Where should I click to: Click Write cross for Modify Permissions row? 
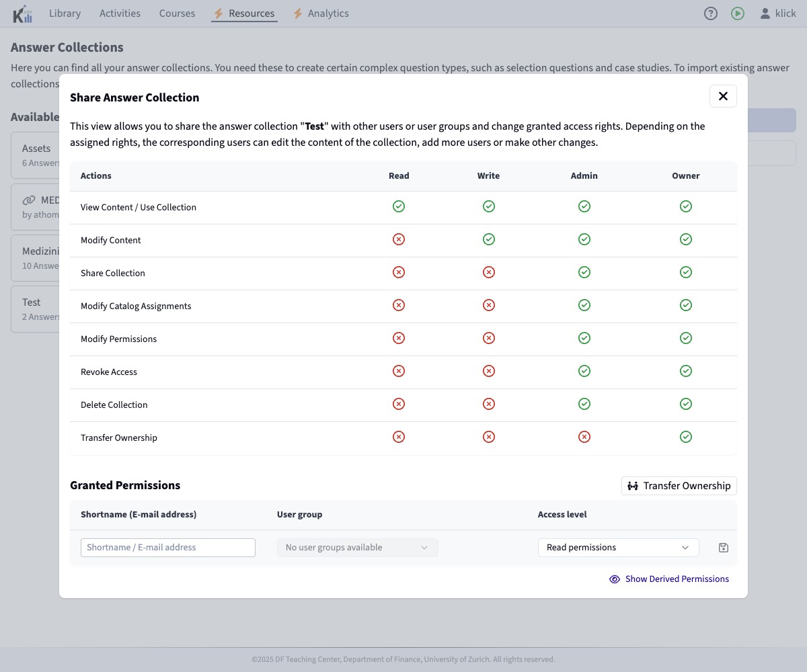point(489,338)
